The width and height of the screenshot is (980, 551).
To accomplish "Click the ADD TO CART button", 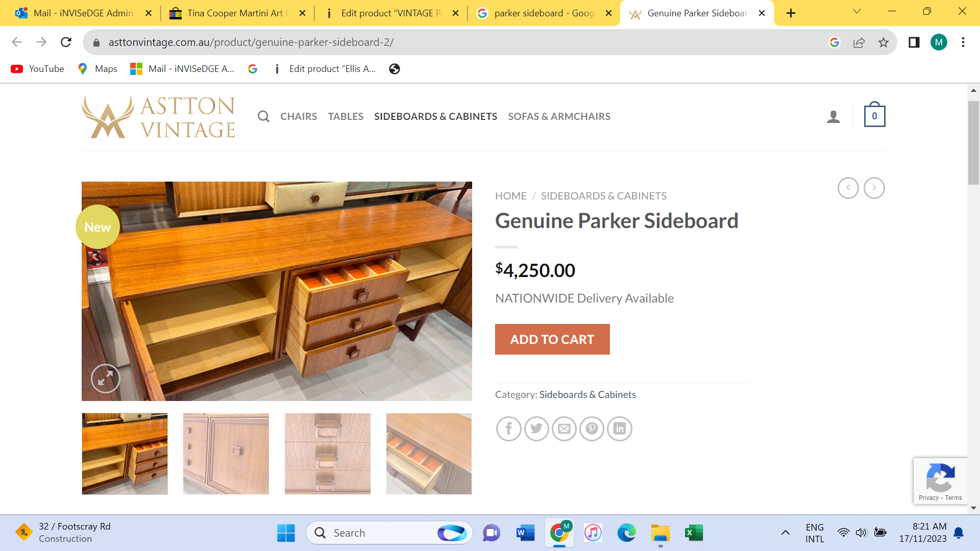I will point(552,339).
